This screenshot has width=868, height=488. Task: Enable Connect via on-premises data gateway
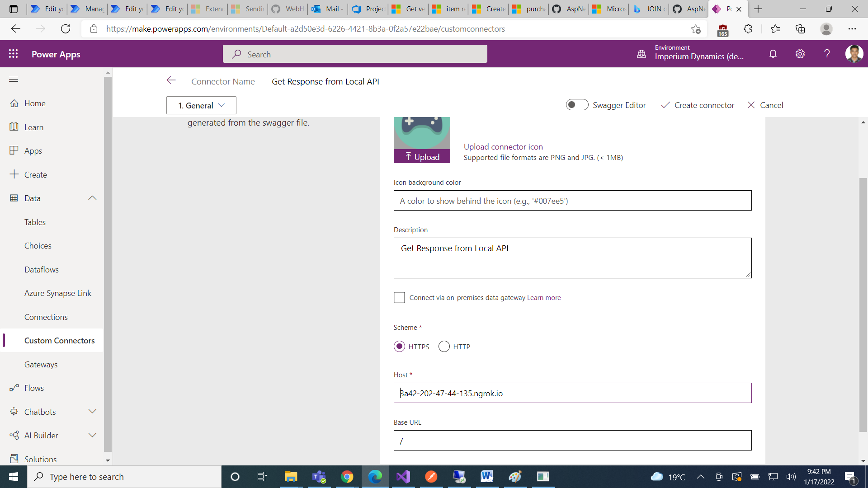[x=399, y=297]
